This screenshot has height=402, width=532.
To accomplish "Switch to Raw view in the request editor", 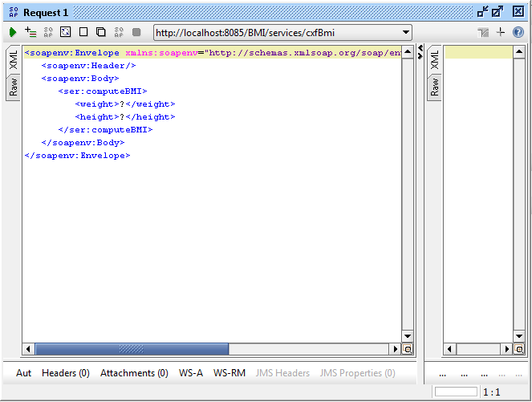I will (x=14, y=87).
